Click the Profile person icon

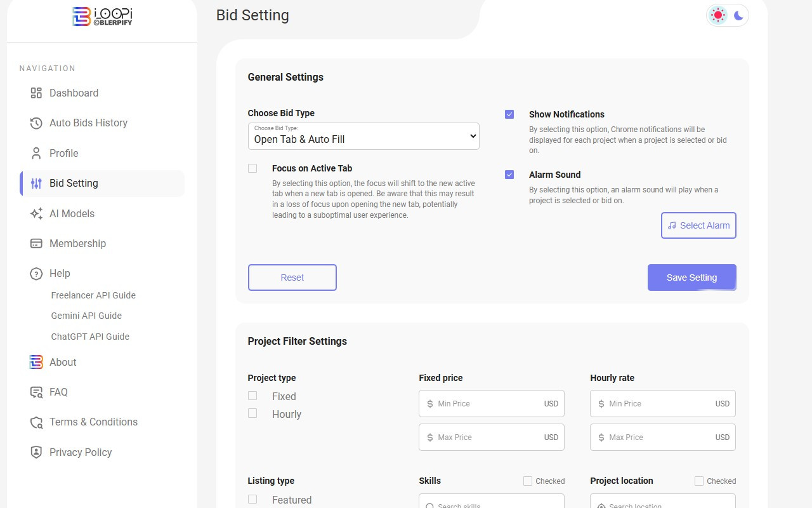pyautogui.click(x=36, y=153)
